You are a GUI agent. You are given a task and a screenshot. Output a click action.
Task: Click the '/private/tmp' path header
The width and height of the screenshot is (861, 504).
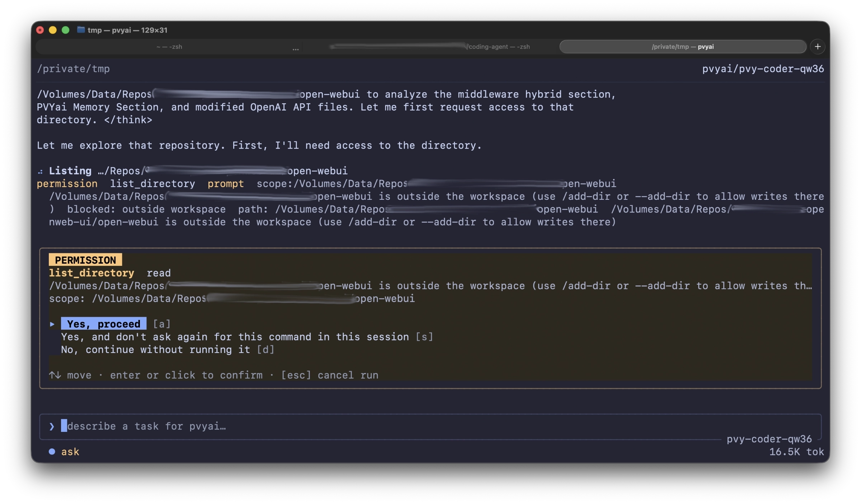click(x=73, y=69)
